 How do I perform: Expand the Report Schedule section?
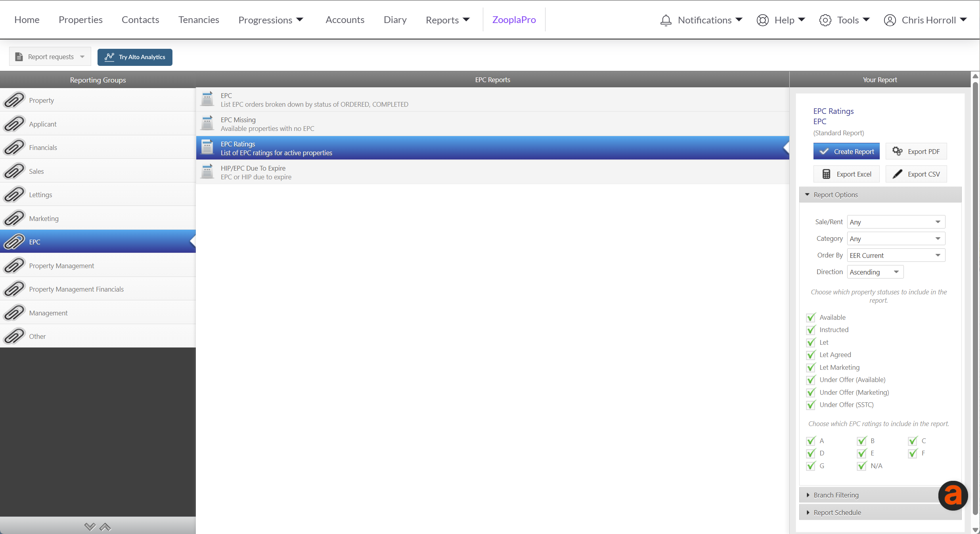[x=880, y=512]
